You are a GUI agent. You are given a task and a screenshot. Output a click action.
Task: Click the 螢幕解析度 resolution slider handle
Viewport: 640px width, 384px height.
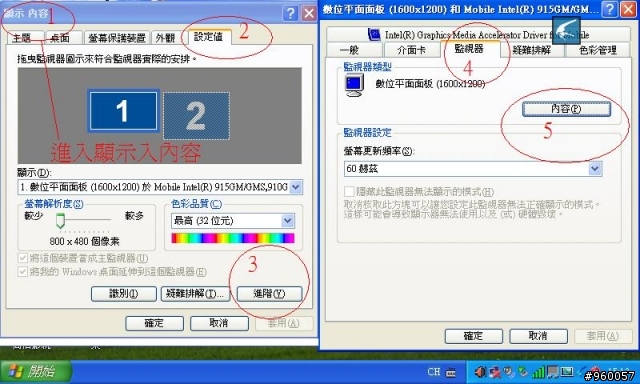pyautogui.click(x=60, y=220)
